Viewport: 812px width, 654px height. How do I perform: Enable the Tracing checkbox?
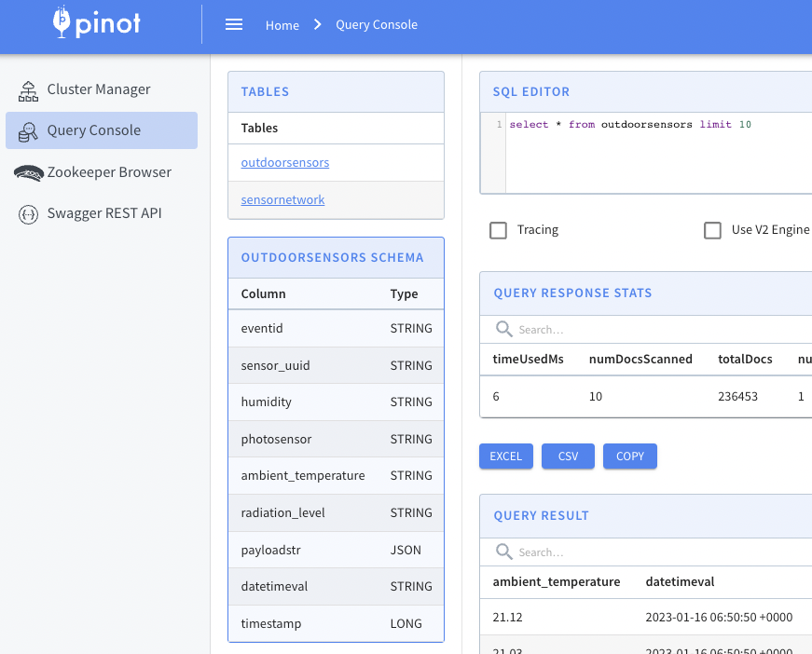click(x=499, y=230)
